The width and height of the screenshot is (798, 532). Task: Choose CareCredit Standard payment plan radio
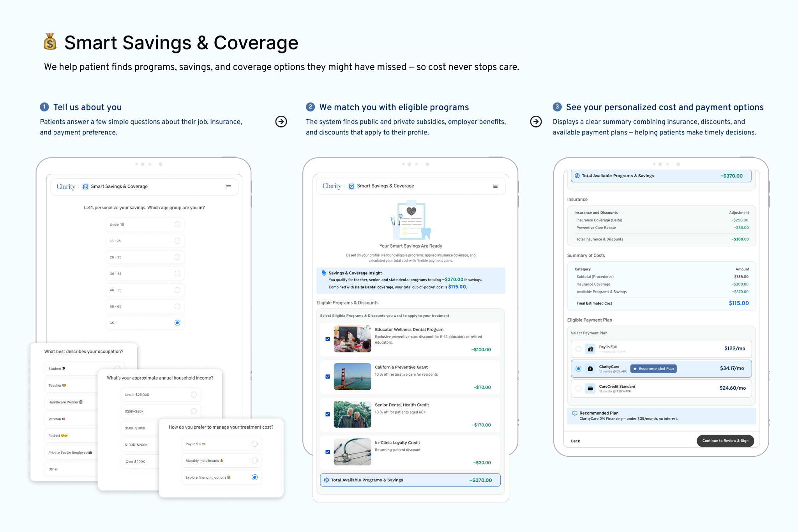point(578,388)
